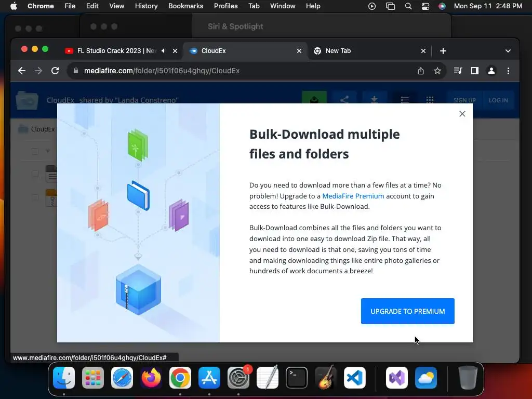This screenshot has width=532, height=399.
Task: Open the Window menu
Action: [283, 6]
